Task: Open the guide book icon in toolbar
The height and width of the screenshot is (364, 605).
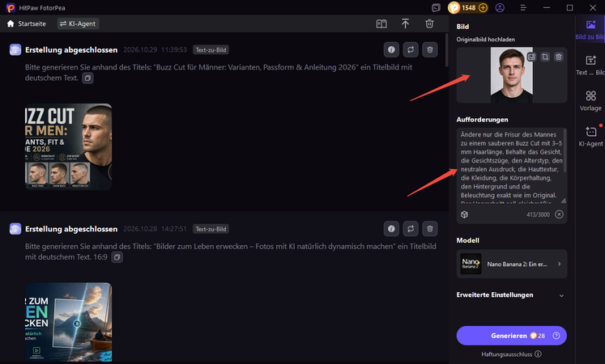Action: (x=381, y=24)
